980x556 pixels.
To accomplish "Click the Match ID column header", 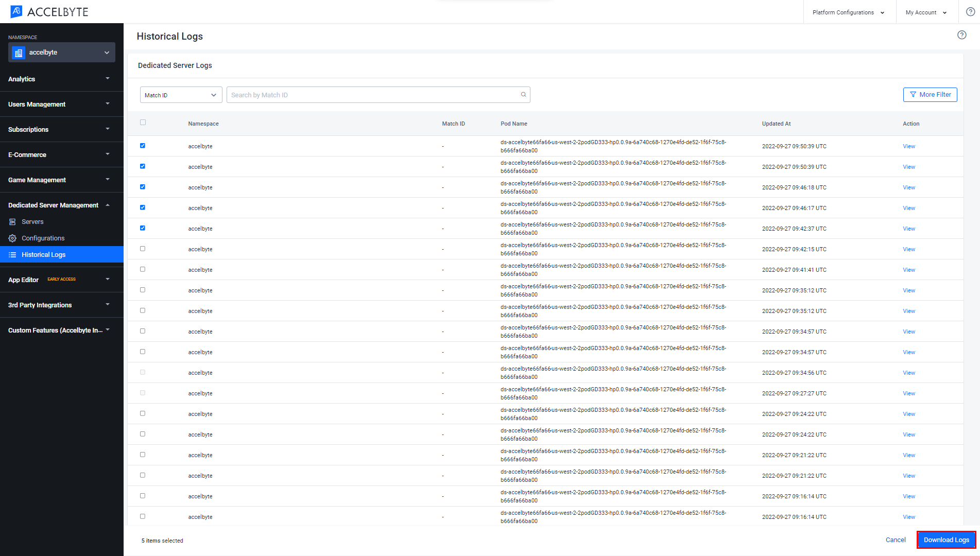I will click(453, 124).
